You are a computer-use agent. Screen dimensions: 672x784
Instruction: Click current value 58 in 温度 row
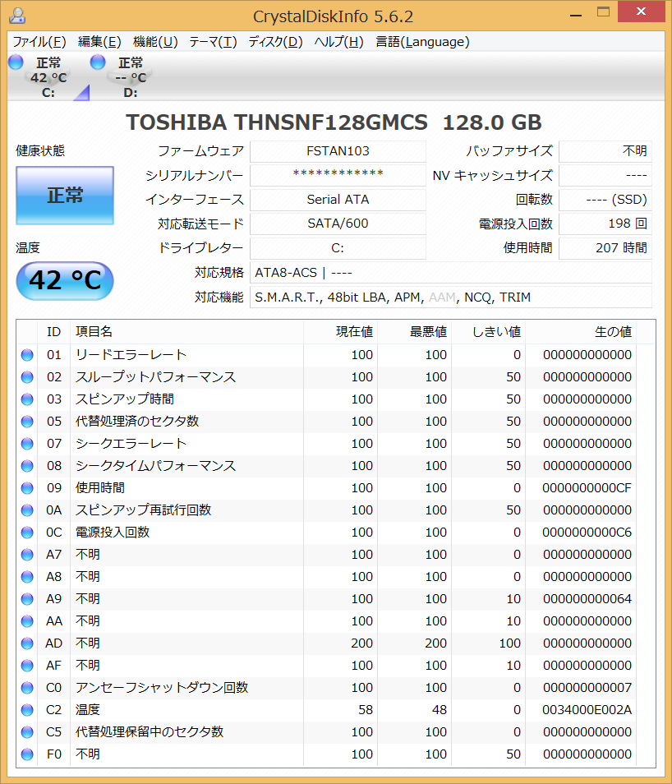(366, 710)
